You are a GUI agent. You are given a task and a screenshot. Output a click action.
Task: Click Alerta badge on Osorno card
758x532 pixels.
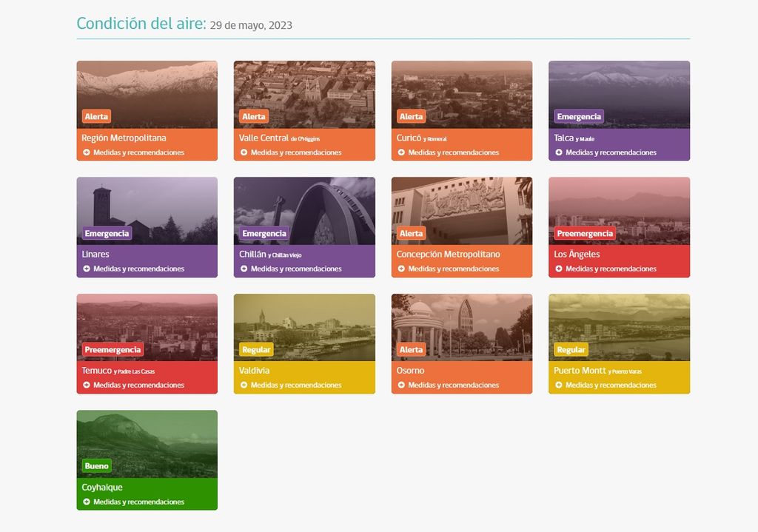coord(412,349)
